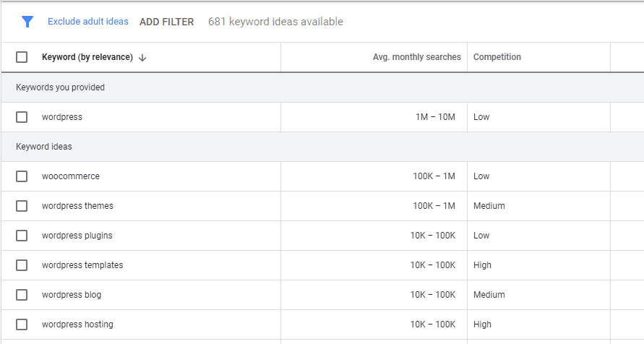Open the Exclude adult ideas filter

88,22
